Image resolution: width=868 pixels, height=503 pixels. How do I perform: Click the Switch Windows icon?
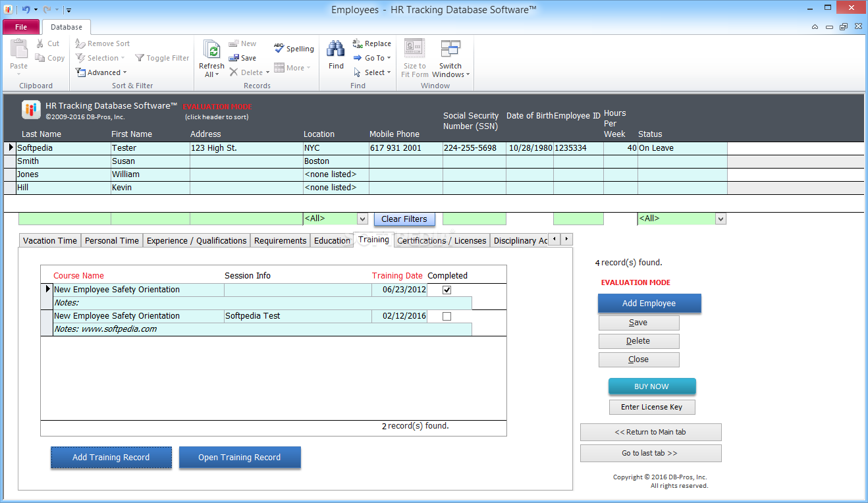[x=450, y=49]
